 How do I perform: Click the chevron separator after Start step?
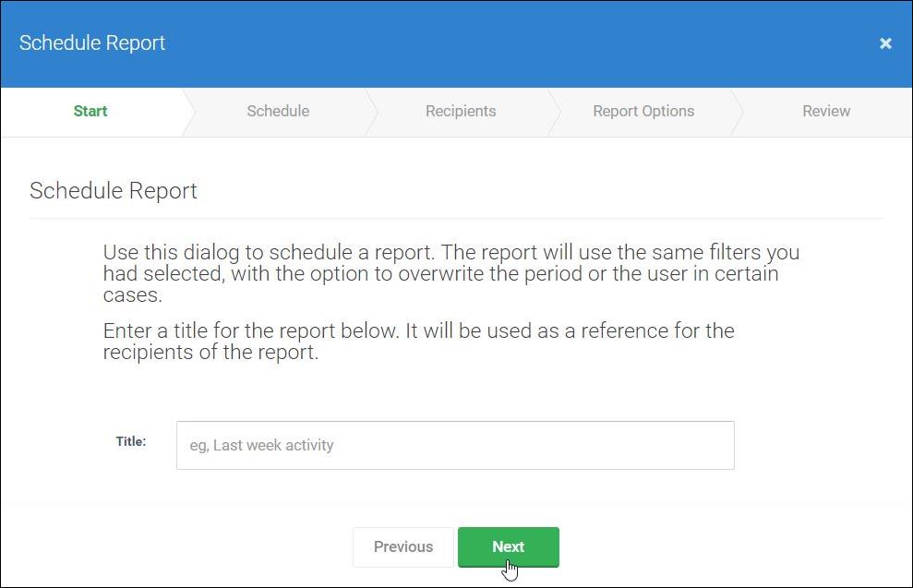click(188, 112)
